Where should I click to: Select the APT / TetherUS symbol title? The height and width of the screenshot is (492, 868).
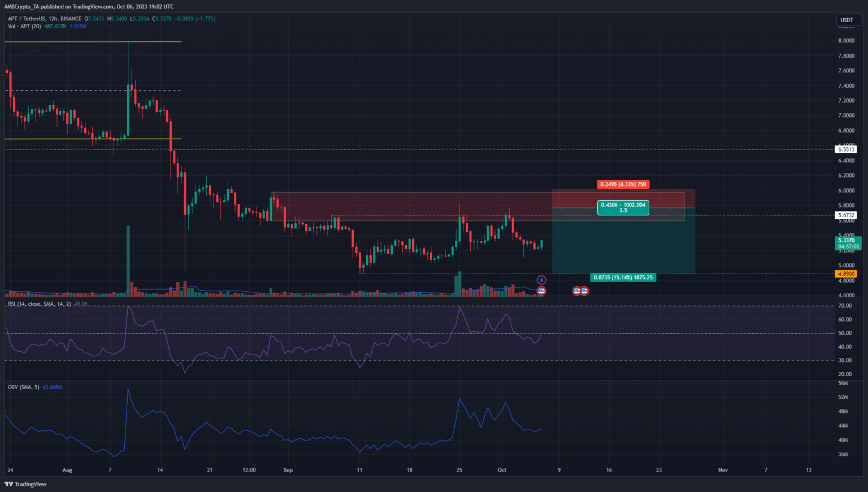28,19
